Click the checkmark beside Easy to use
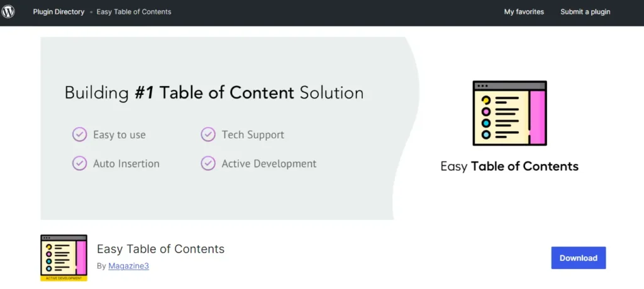 (x=80, y=134)
